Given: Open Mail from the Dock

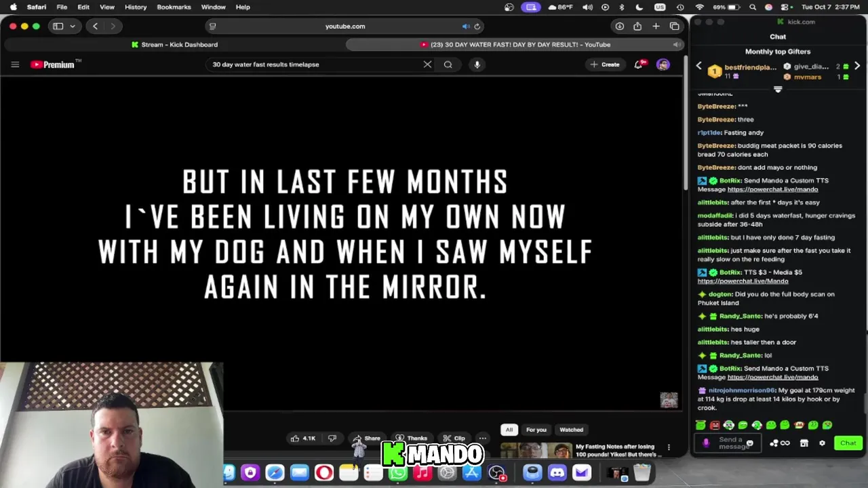Looking at the screenshot, I should [x=299, y=472].
